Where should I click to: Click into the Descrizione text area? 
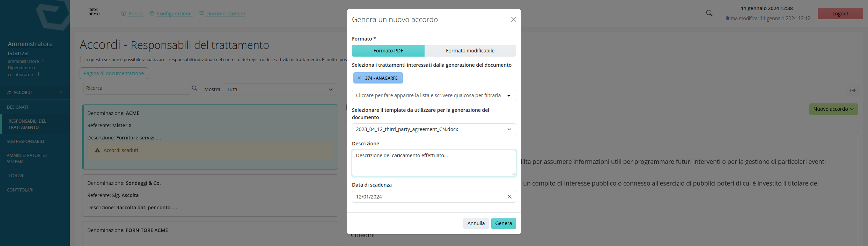pyautogui.click(x=434, y=163)
